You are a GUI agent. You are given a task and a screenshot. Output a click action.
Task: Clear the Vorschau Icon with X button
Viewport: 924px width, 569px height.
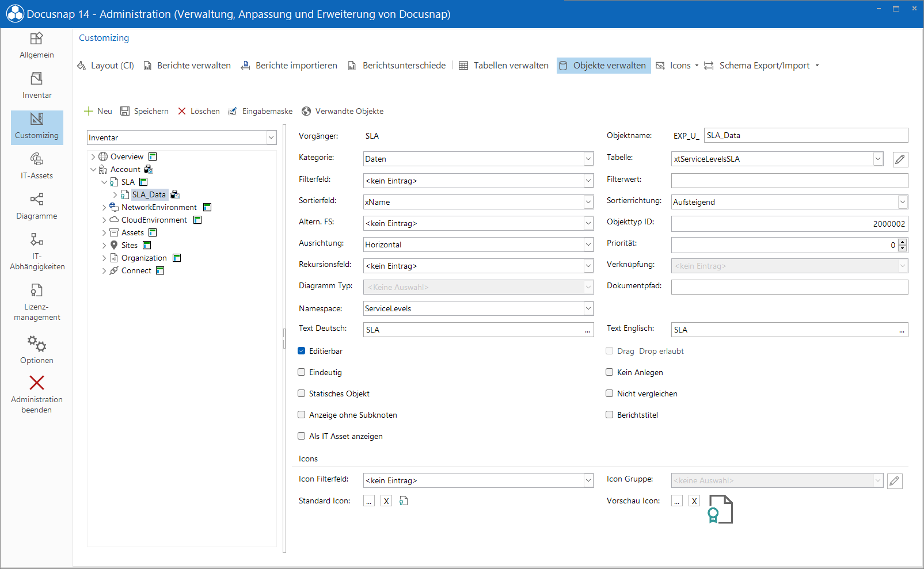tap(694, 501)
